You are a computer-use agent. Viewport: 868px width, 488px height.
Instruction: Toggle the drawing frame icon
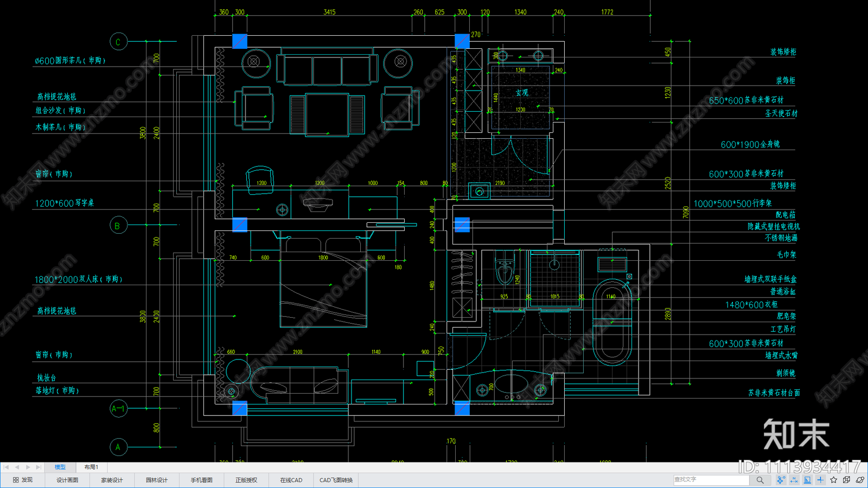807,480
